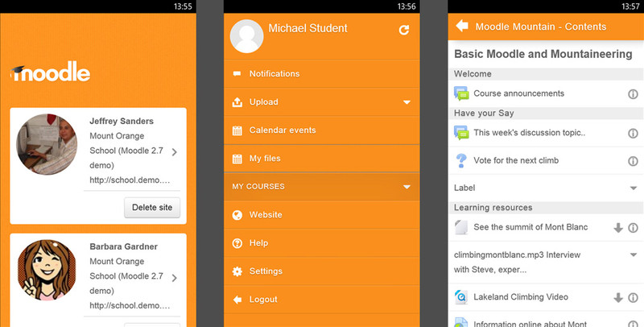Image resolution: width=644 pixels, height=327 pixels.
Task: Open Help menu entry
Action: pos(321,243)
